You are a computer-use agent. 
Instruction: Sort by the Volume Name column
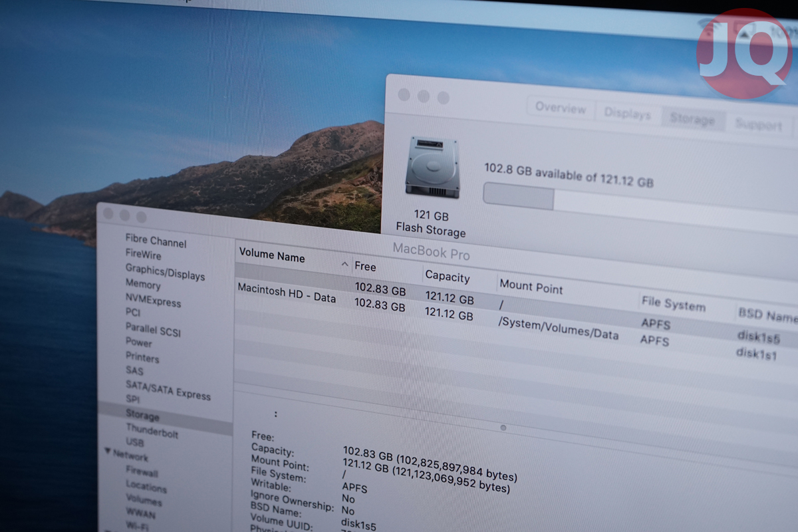pyautogui.click(x=271, y=256)
